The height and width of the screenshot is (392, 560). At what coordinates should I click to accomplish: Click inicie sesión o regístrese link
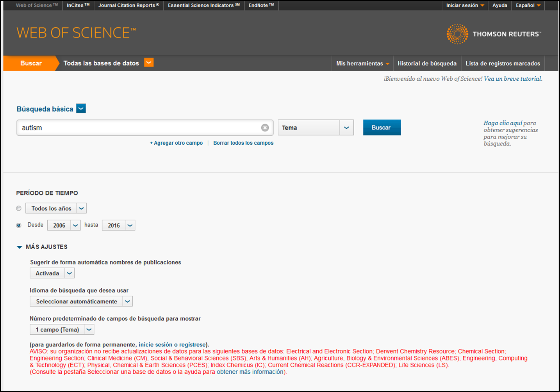[x=172, y=345]
